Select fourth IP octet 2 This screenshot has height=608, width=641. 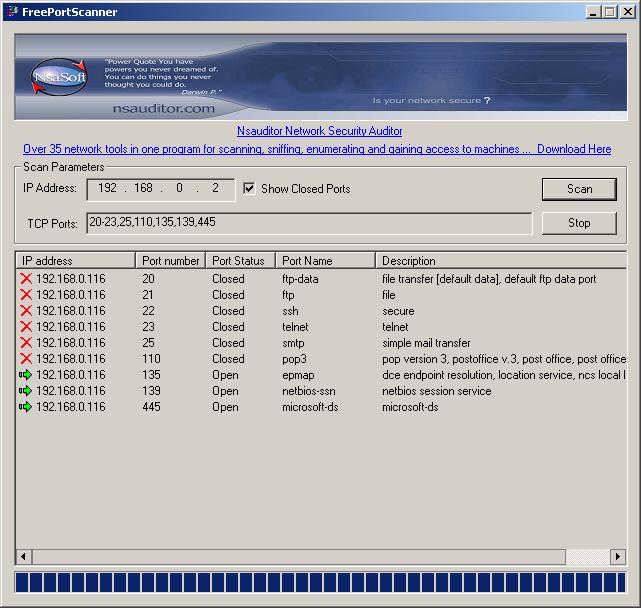pos(215,188)
